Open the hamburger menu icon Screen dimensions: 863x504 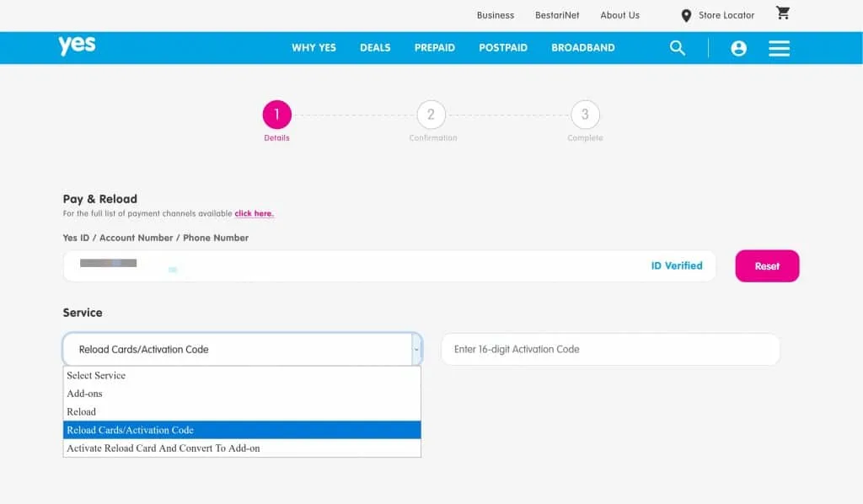pyautogui.click(x=779, y=48)
